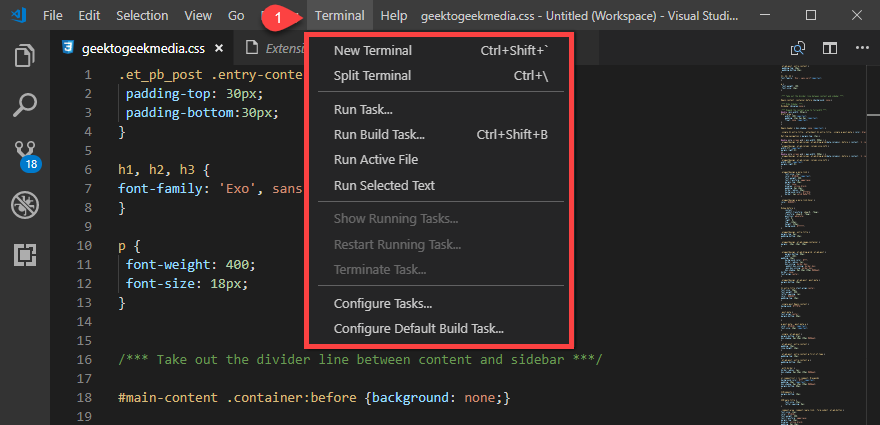This screenshot has width=880, height=425.
Task: Click the Open Changes editor action icon
Action: pos(798,48)
